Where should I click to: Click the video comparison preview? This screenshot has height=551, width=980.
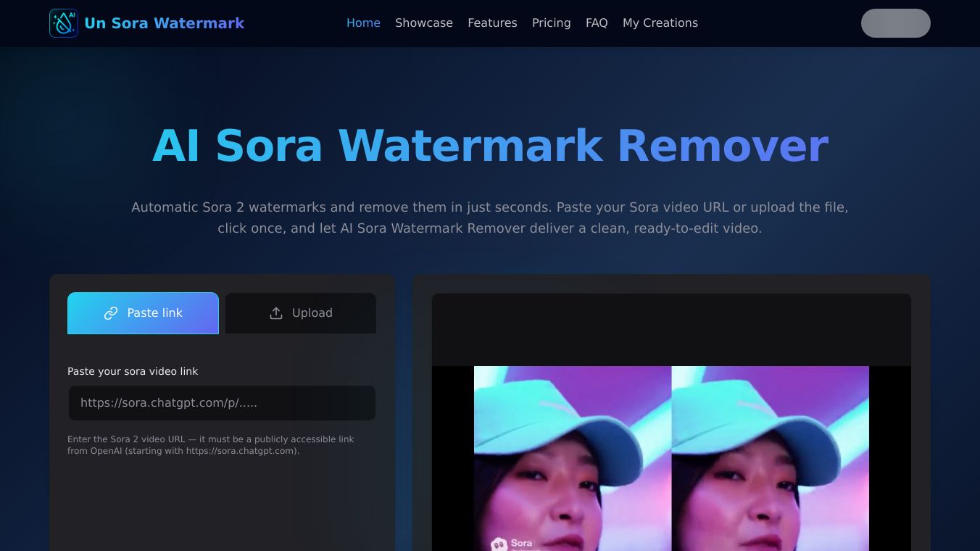click(x=670, y=458)
